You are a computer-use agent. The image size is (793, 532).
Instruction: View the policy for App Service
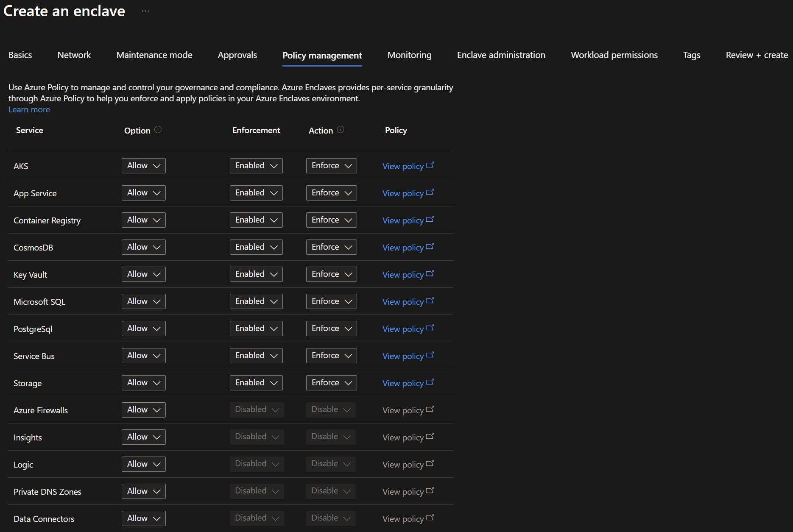[x=408, y=193]
